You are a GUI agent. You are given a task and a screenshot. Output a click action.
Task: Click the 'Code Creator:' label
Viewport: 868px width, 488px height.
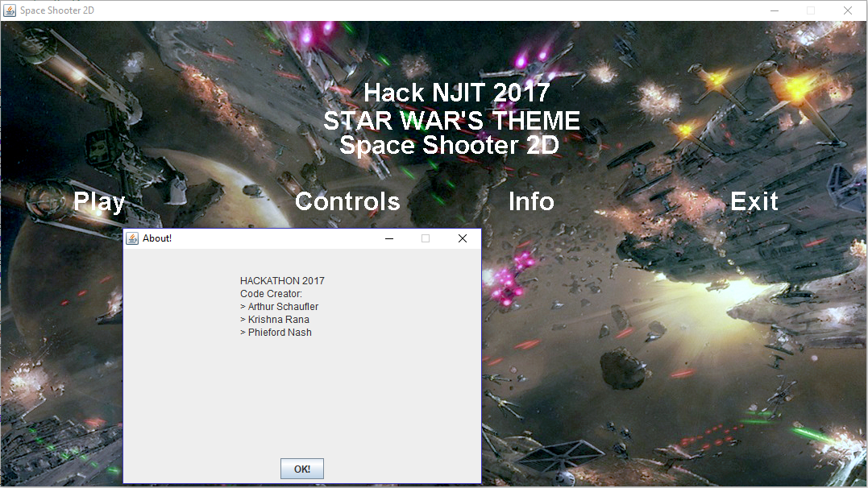coord(272,294)
